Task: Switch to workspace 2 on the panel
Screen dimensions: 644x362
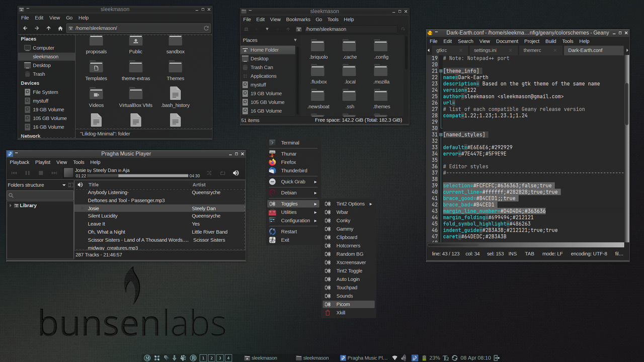Action: click(212, 358)
